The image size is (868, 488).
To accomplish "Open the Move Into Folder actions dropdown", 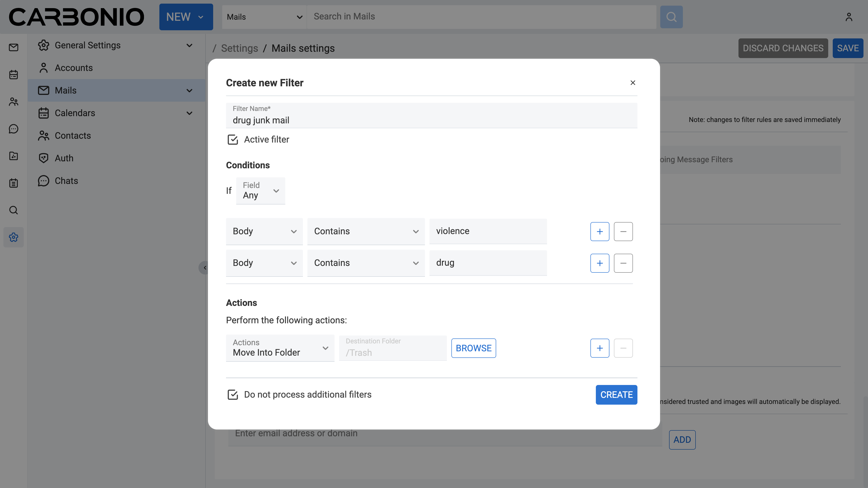I will [x=280, y=348].
